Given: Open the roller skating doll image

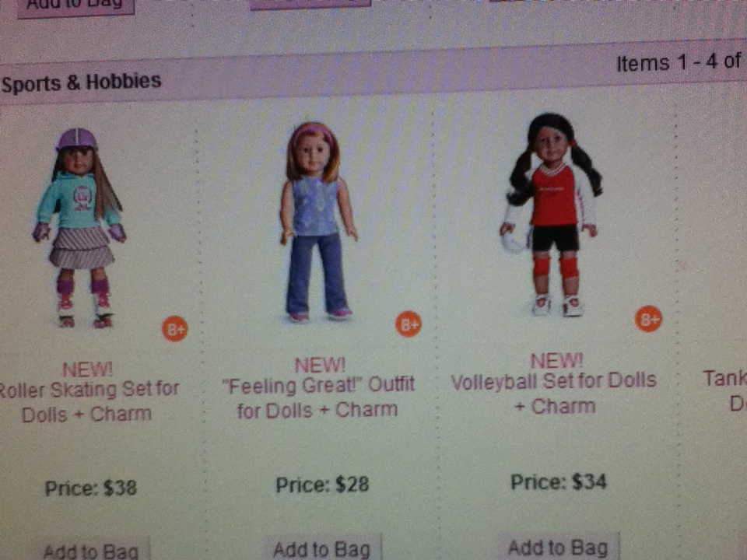Looking at the screenshot, I should click(79, 228).
